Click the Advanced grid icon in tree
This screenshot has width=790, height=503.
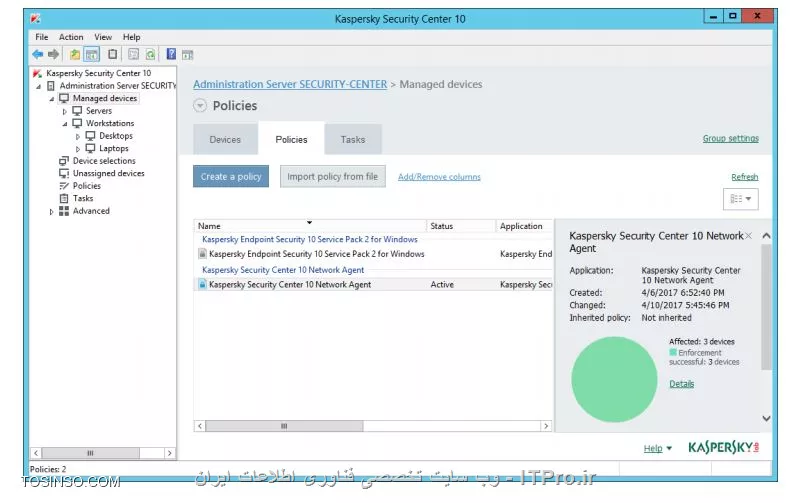pos(64,211)
